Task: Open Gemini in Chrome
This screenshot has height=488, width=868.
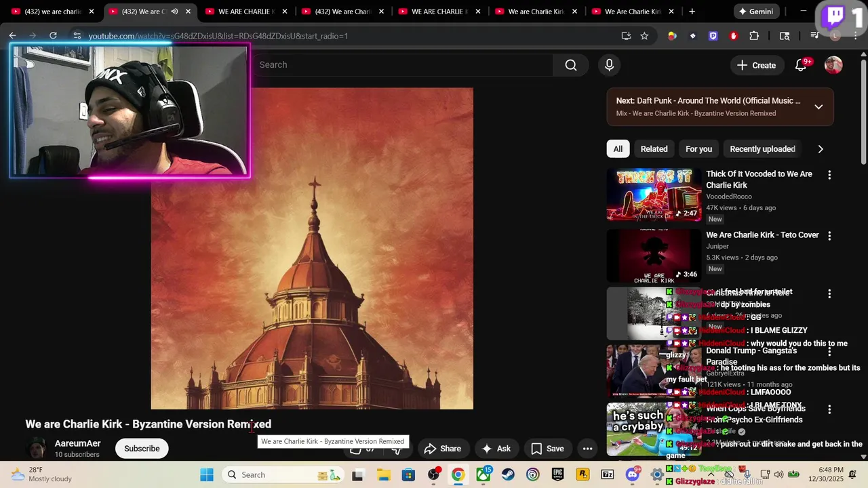Action: coord(756,12)
